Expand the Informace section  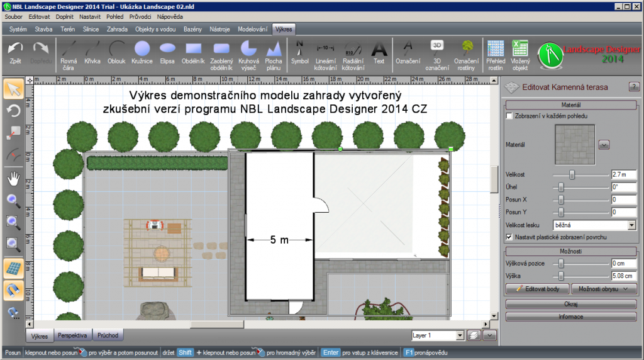pos(571,317)
